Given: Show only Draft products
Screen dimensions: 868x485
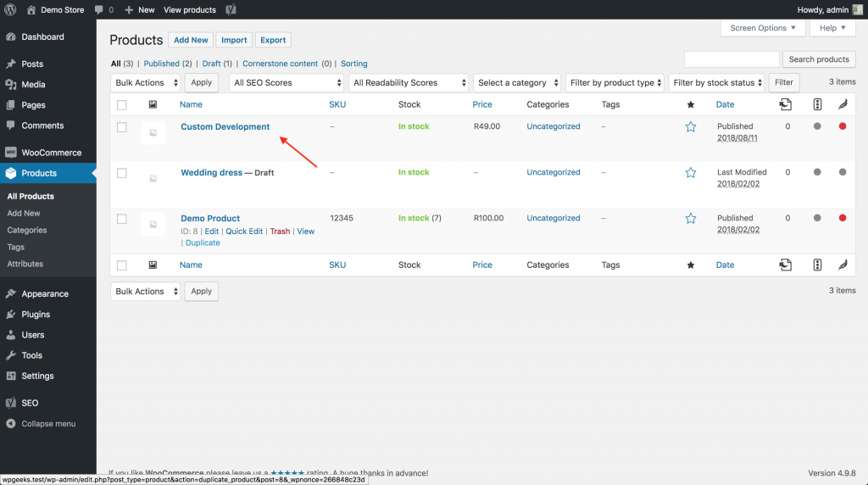Looking at the screenshot, I should tap(211, 63).
